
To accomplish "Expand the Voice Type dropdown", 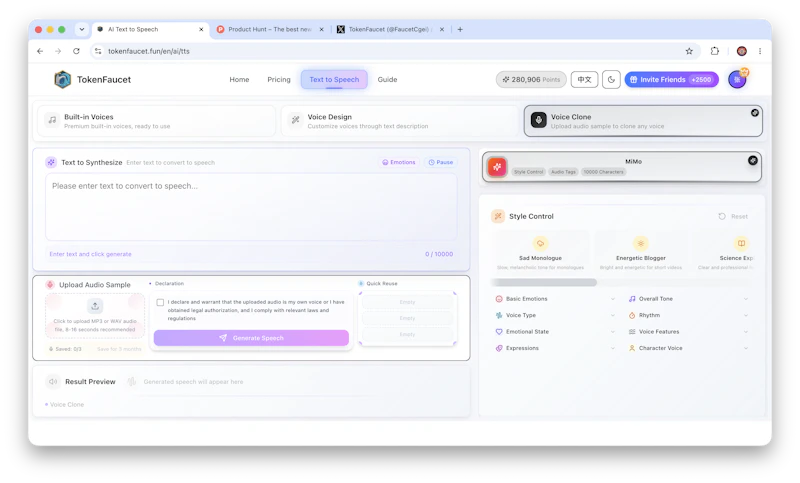I will [555, 315].
